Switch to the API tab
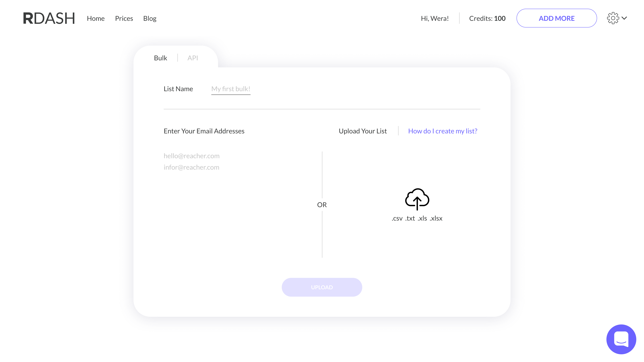Image resolution: width=644 pixels, height=362 pixels. coord(193,58)
